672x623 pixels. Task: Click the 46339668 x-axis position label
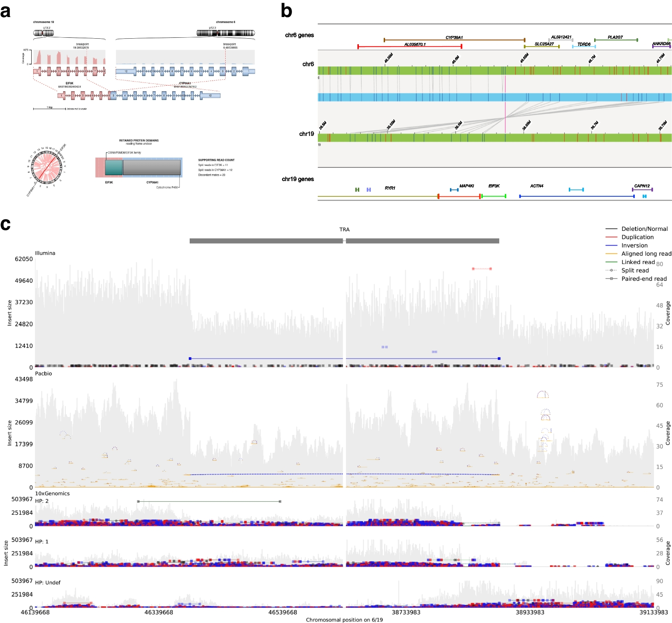click(159, 612)
